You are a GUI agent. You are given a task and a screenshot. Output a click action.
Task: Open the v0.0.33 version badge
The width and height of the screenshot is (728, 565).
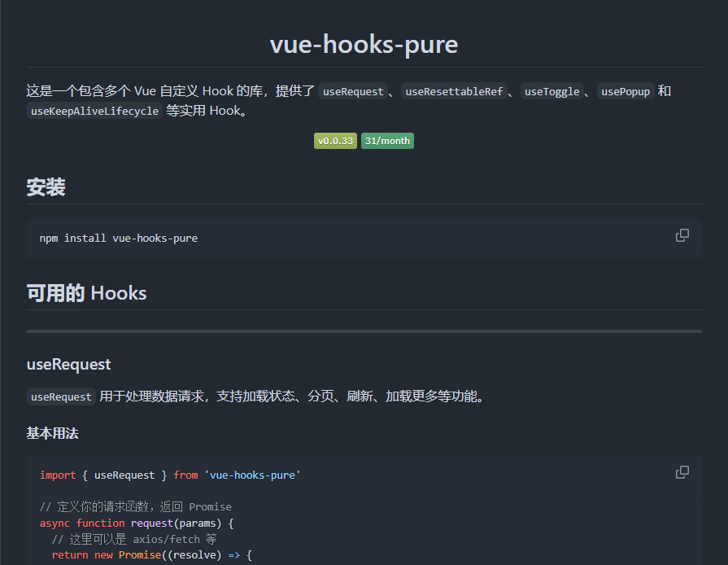coord(335,141)
